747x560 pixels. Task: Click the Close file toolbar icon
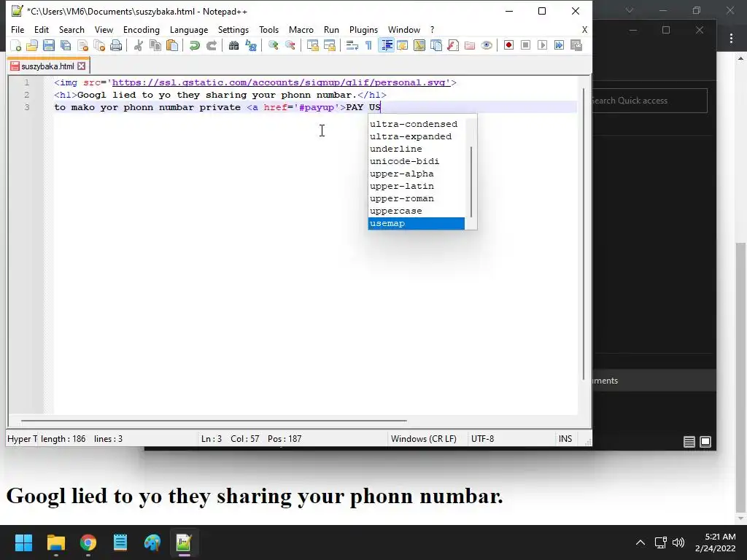click(82, 45)
